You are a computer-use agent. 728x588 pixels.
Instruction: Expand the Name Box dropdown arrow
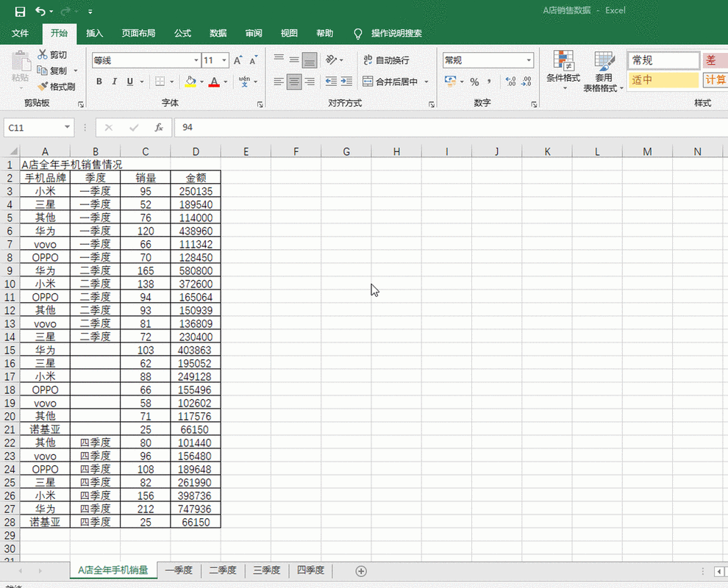click(67, 127)
